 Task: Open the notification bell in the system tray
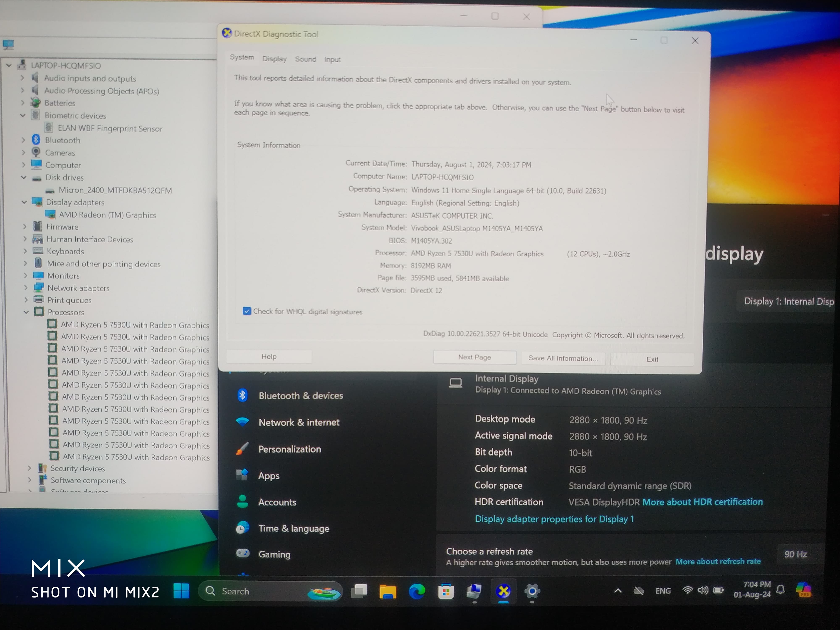(x=781, y=589)
